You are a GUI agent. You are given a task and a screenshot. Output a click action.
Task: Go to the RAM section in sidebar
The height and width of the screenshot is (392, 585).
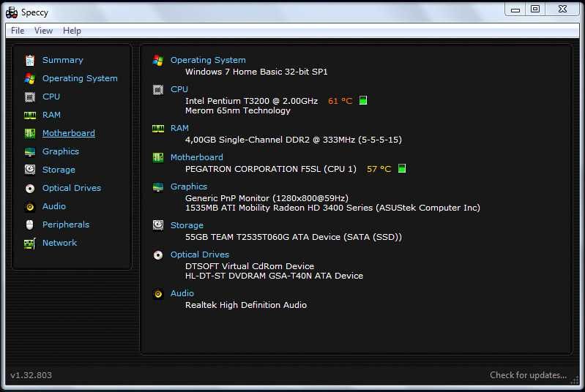tap(51, 115)
